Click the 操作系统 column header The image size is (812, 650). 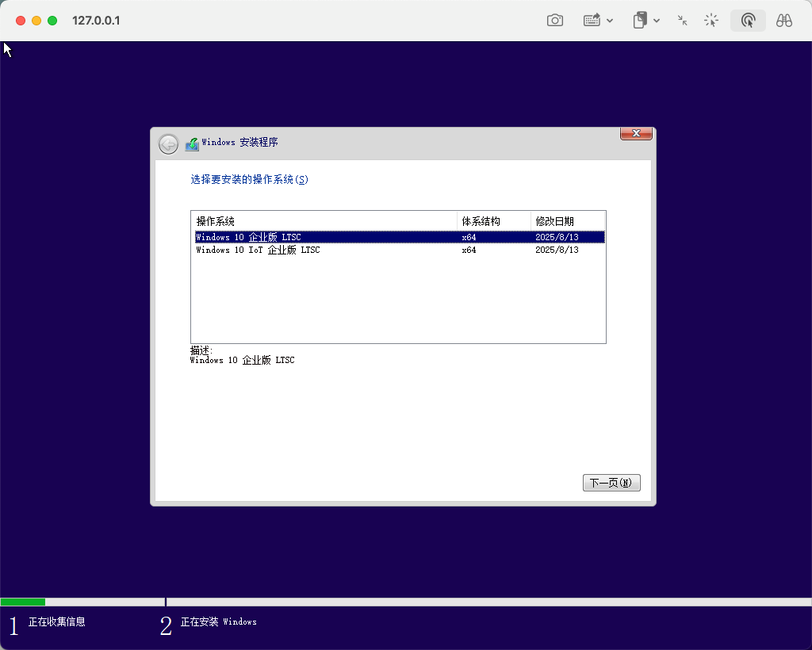(x=216, y=221)
